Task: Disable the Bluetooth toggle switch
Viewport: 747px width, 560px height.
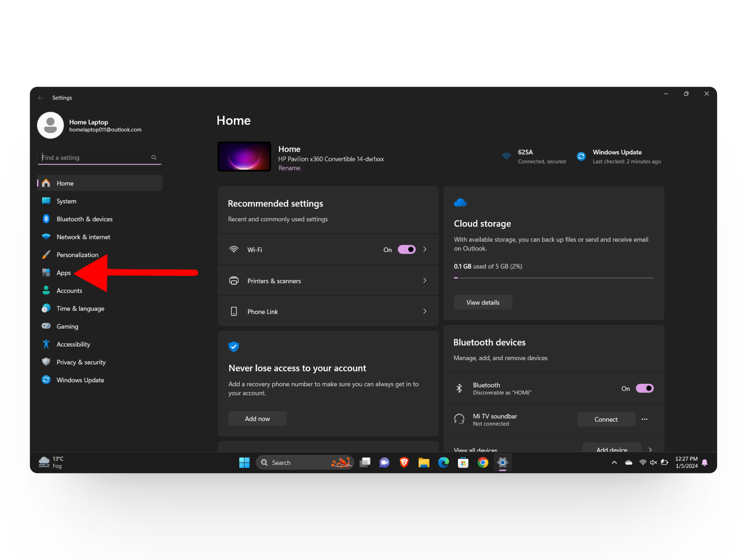Action: point(644,388)
